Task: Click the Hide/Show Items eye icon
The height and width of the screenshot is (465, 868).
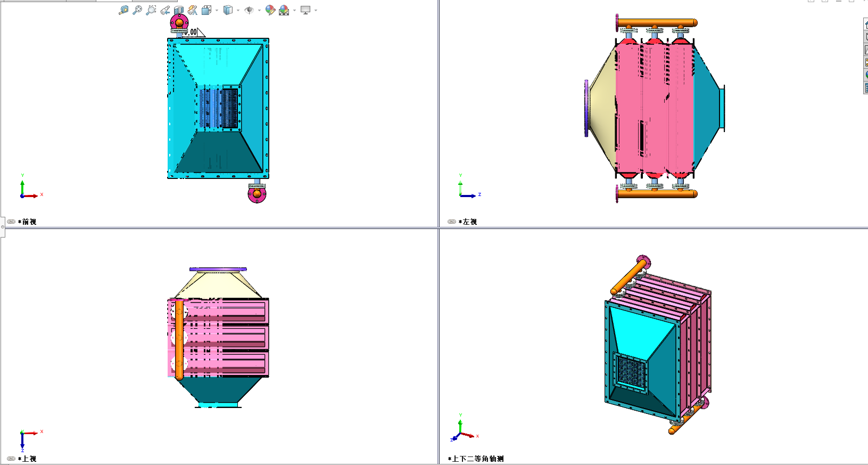Action: click(249, 10)
